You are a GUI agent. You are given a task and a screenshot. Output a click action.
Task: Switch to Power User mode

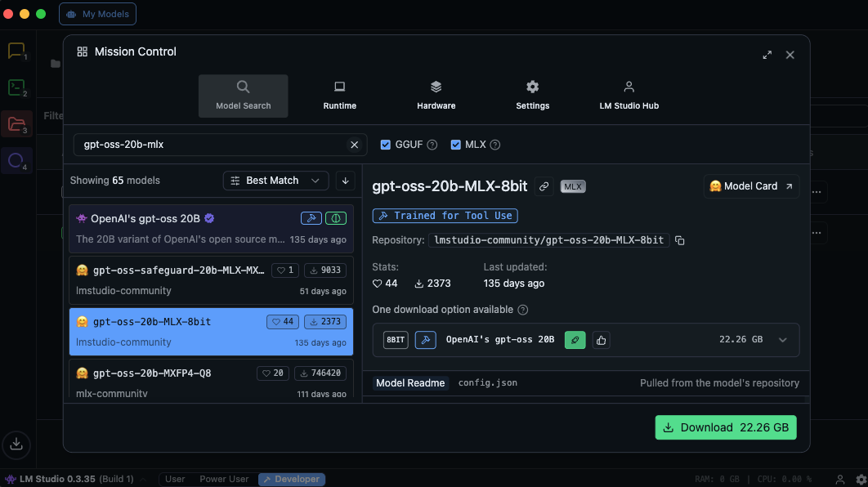(x=224, y=480)
